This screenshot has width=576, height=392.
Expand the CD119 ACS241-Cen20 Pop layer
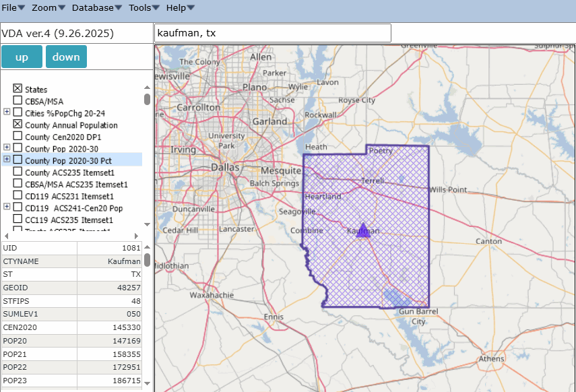click(7, 207)
